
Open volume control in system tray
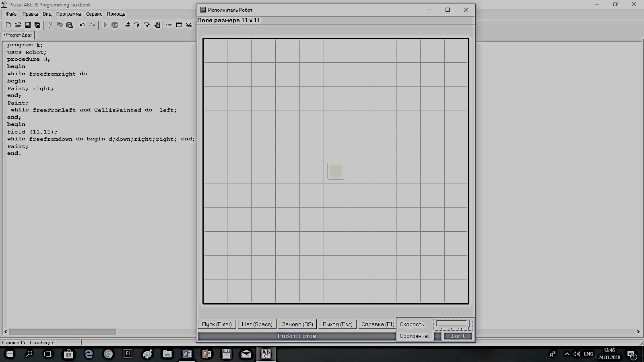pos(577,354)
